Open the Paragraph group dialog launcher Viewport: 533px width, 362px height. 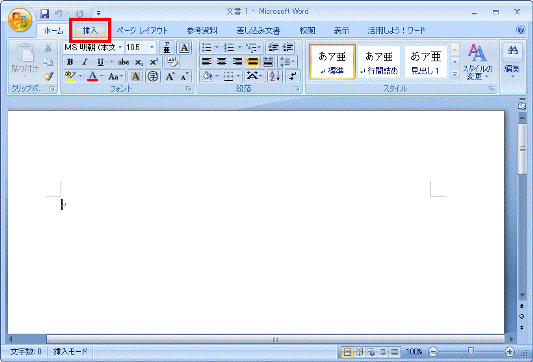pyautogui.click(x=297, y=89)
